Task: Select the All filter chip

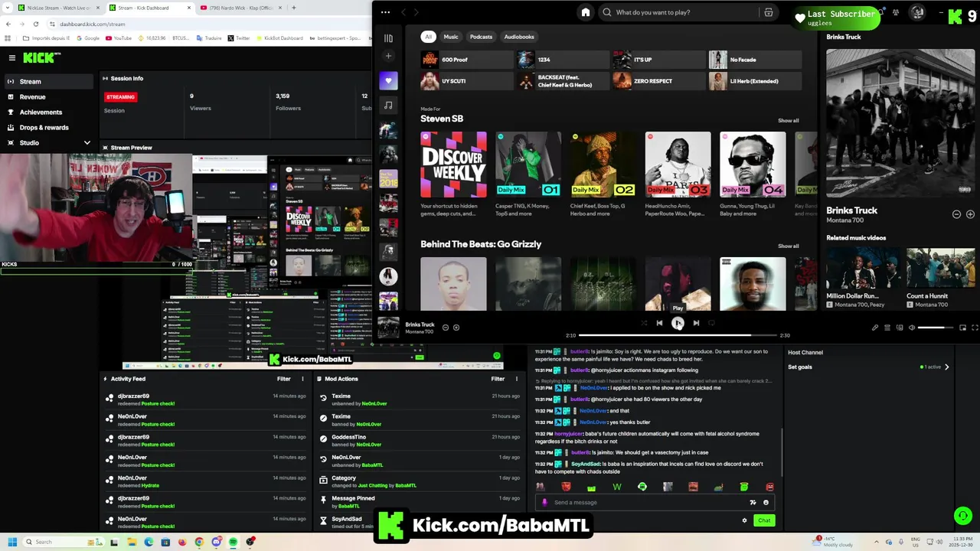Action: [x=429, y=37]
